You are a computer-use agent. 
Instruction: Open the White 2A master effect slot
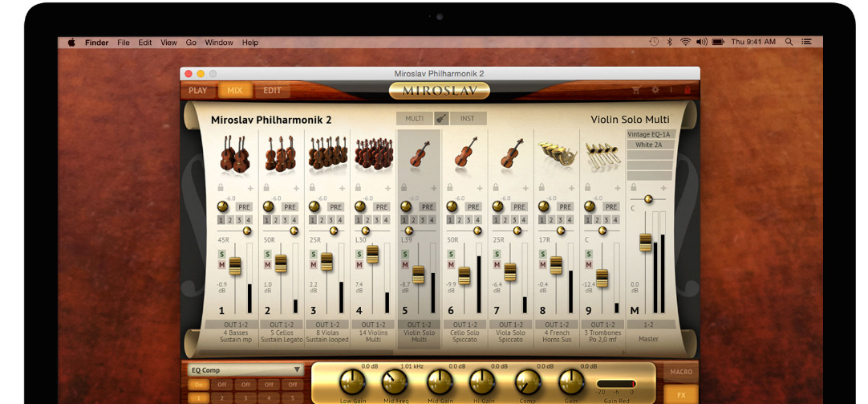point(650,145)
